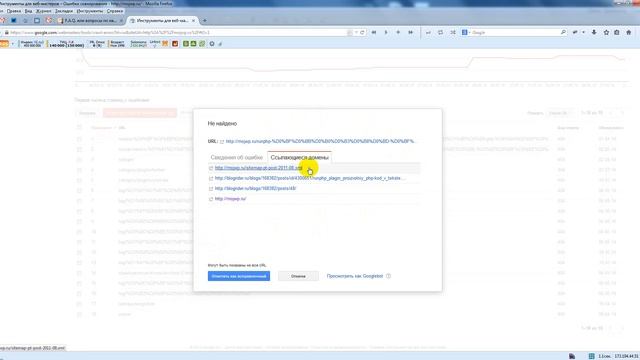This screenshot has width=640, height=360.
Task: Open the downloads arrow icon
Action: pos(594,32)
